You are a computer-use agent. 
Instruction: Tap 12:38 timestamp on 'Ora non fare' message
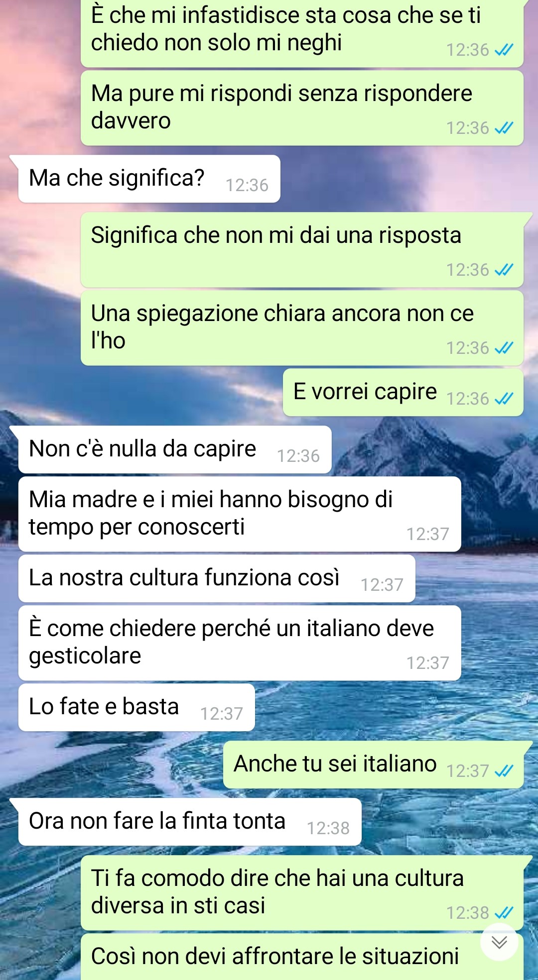pos(328,828)
